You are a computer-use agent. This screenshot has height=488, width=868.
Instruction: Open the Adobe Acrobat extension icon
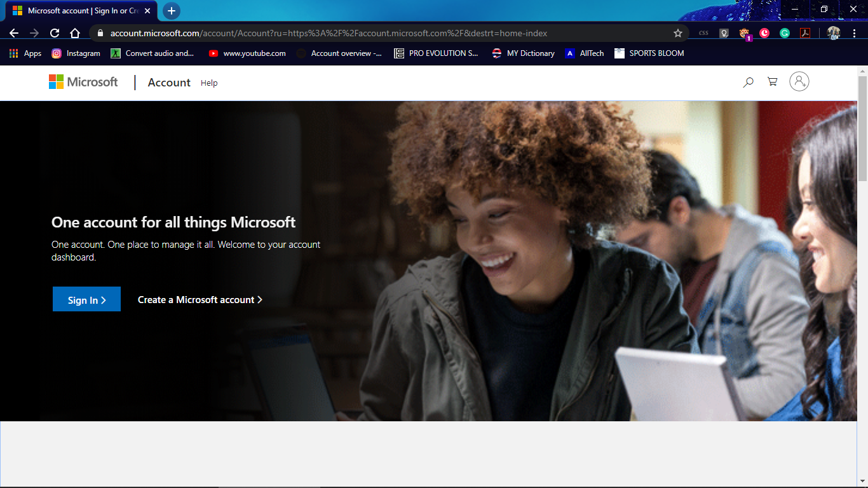[806, 33]
